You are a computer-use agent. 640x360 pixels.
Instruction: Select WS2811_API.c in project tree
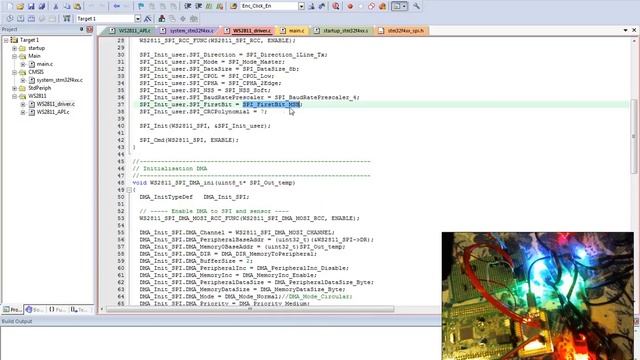click(53, 112)
